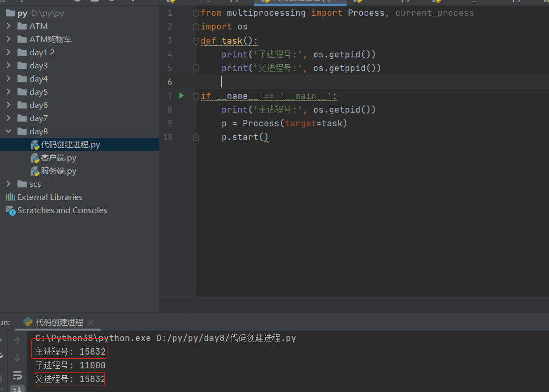Expand the scs folder chevron

8,184
